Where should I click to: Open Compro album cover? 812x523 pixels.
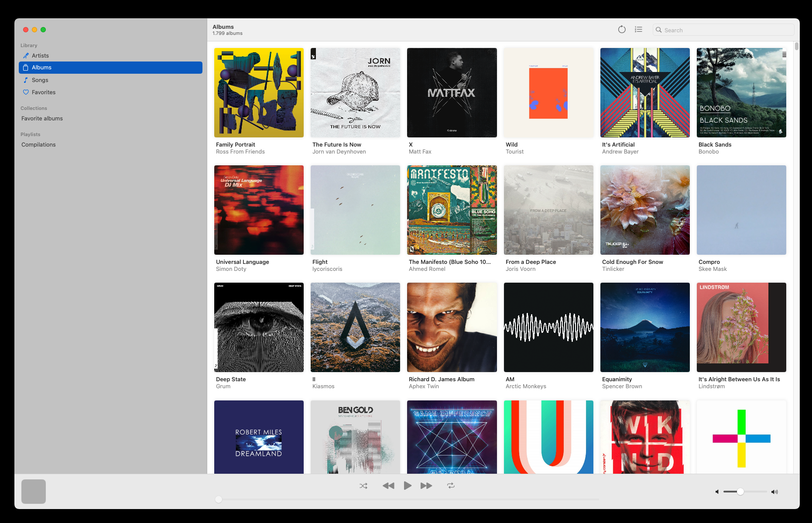point(741,210)
